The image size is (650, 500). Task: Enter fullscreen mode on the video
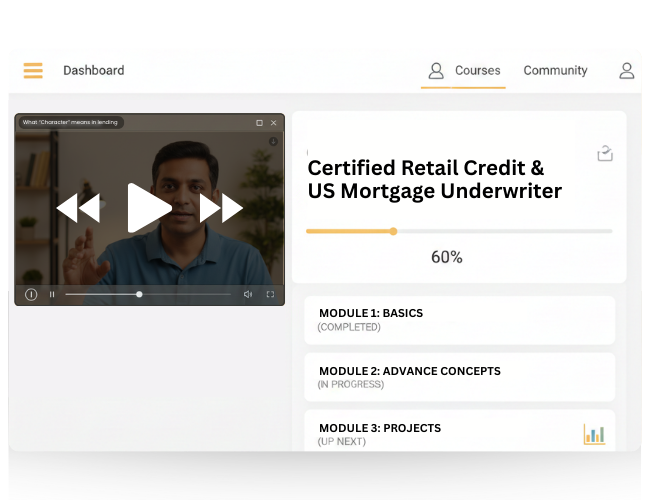tap(270, 295)
